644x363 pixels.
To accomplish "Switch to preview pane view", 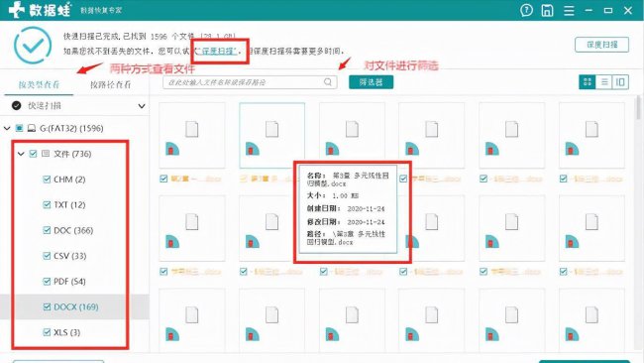I will [620, 81].
